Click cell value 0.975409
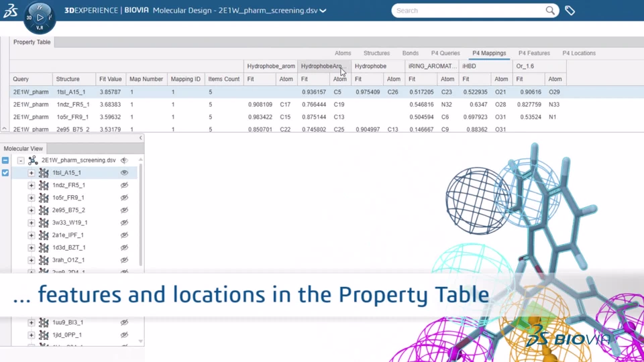 pos(368,92)
